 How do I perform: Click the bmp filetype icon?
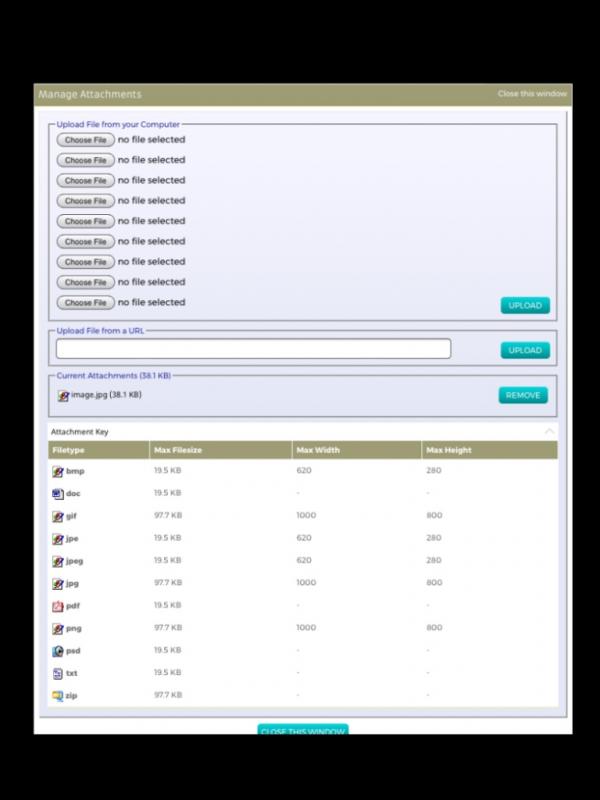[x=58, y=471]
